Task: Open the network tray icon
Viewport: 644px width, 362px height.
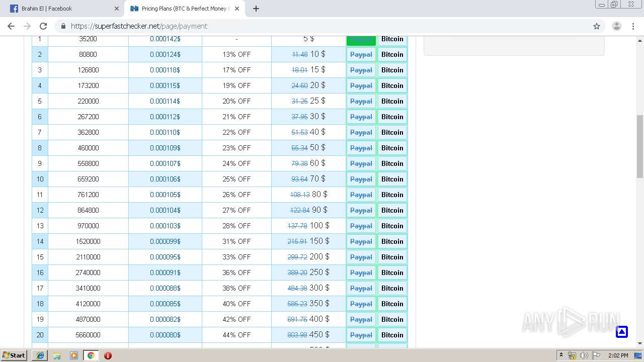Action: 572,355
